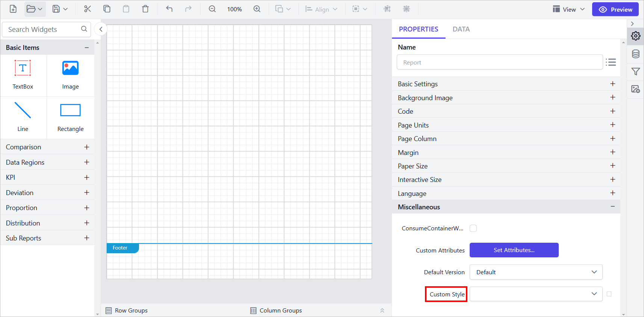Select the Image widget
The image size is (644, 317).
(71, 75)
